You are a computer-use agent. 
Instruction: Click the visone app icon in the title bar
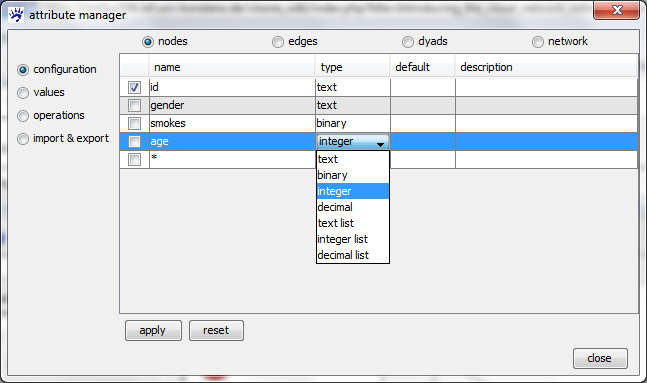point(16,15)
